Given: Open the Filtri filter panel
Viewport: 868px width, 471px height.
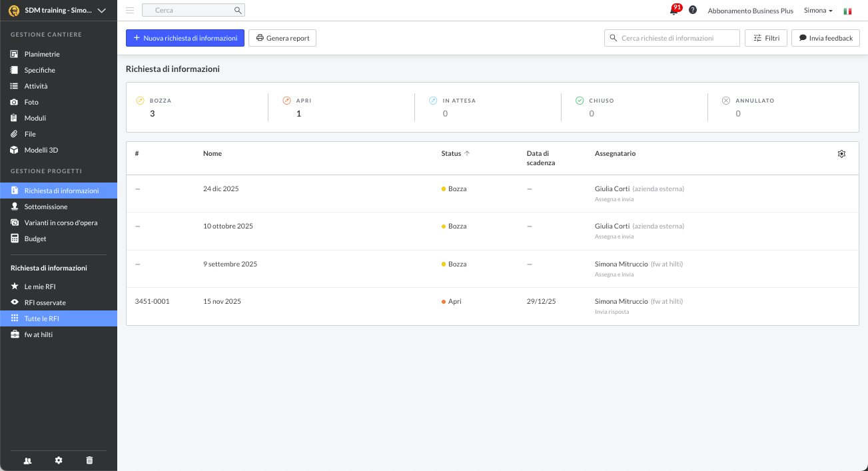Looking at the screenshot, I should coord(766,38).
